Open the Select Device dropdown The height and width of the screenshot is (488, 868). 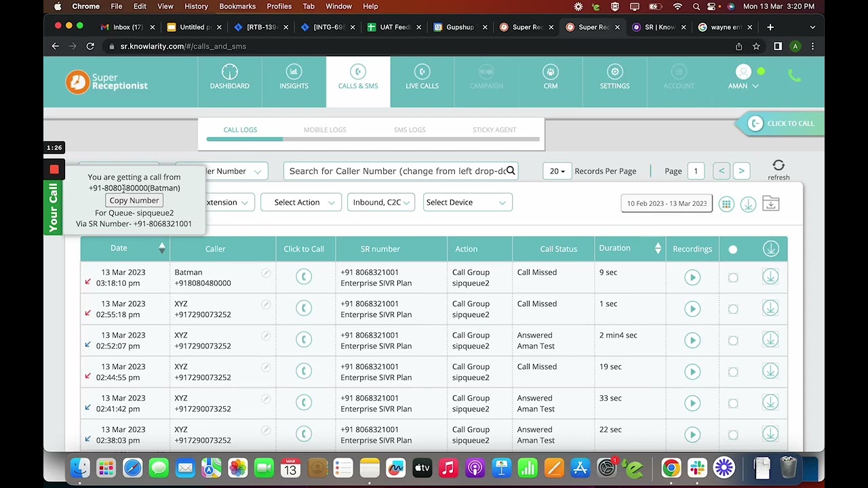click(x=467, y=202)
